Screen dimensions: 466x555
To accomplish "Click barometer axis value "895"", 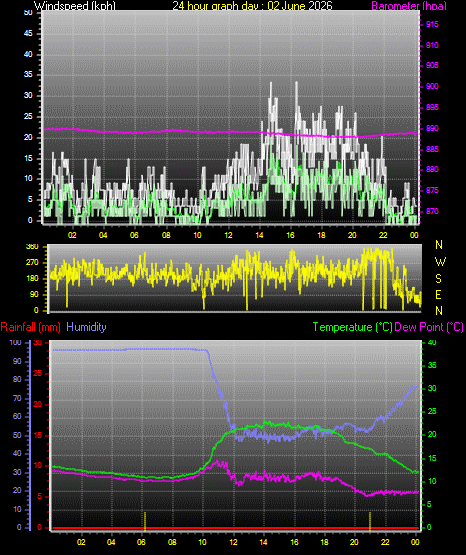I will click(x=432, y=107).
